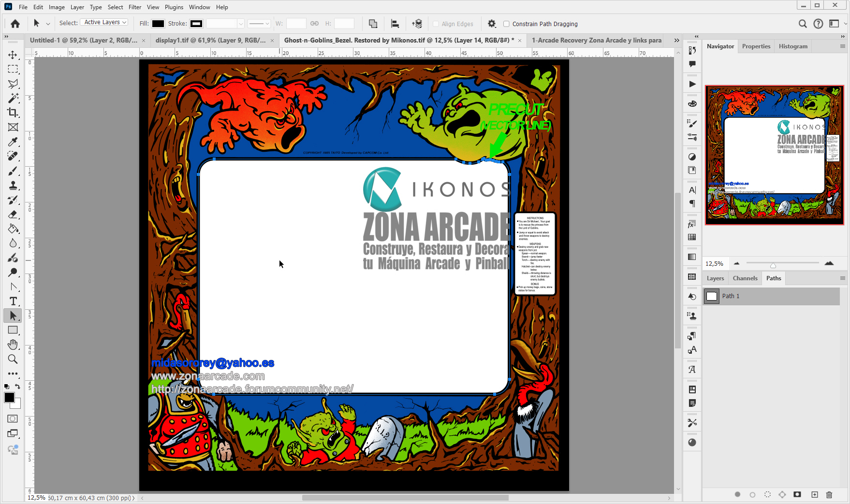Delete current path trash button
Image resolution: width=850 pixels, height=504 pixels.
click(829, 494)
